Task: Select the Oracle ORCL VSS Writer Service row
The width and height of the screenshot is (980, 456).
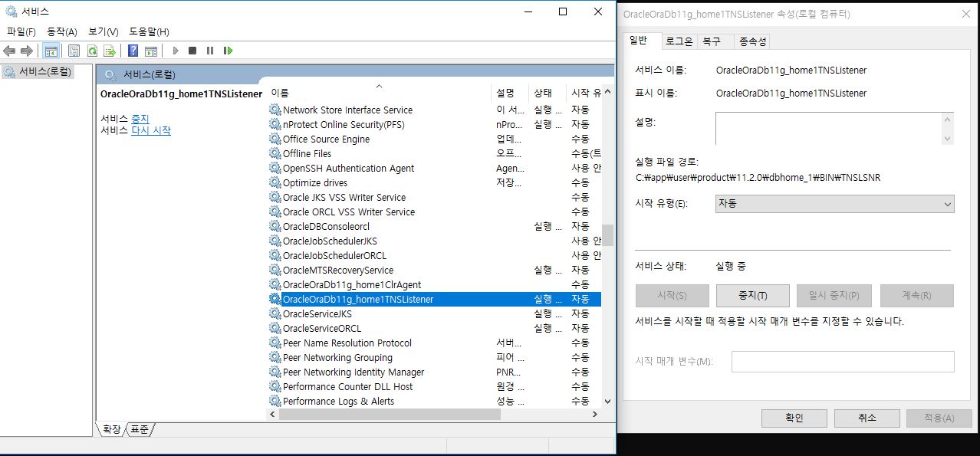Action: tap(434, 212)
